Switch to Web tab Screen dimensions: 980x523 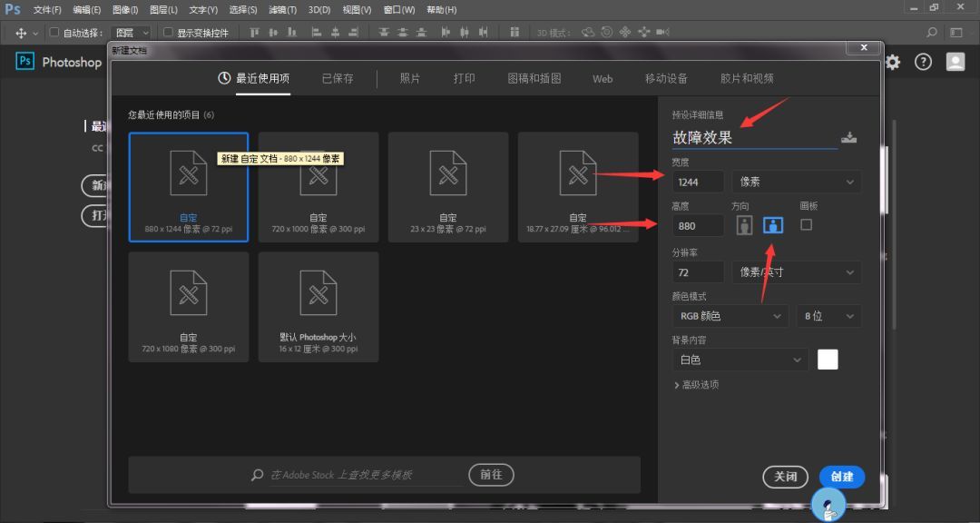[603, 79]
